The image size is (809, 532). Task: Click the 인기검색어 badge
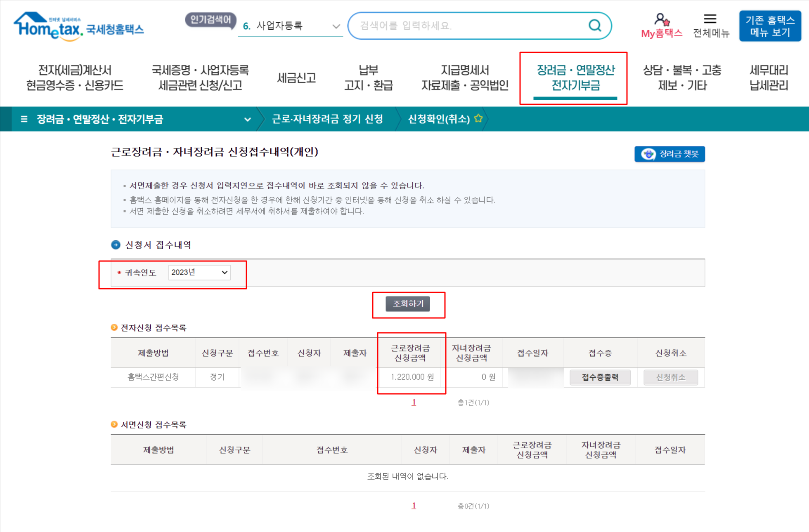tap(211, 20)
